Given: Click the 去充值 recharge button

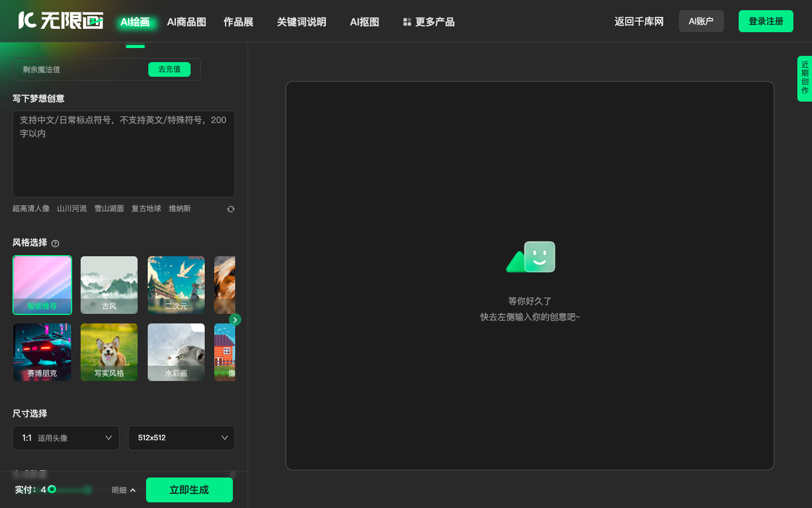Looking at the screenshot, I should (x=169, y=69).
